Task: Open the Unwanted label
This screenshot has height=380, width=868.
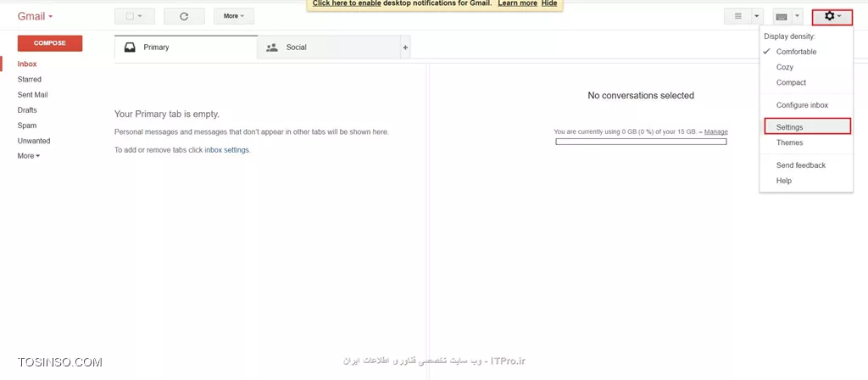Action: coord(34,141)
